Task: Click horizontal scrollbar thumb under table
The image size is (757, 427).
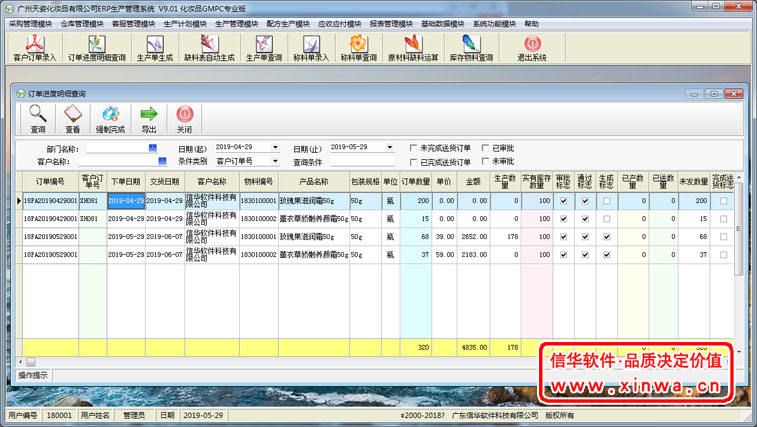Action: click(30, 361)
